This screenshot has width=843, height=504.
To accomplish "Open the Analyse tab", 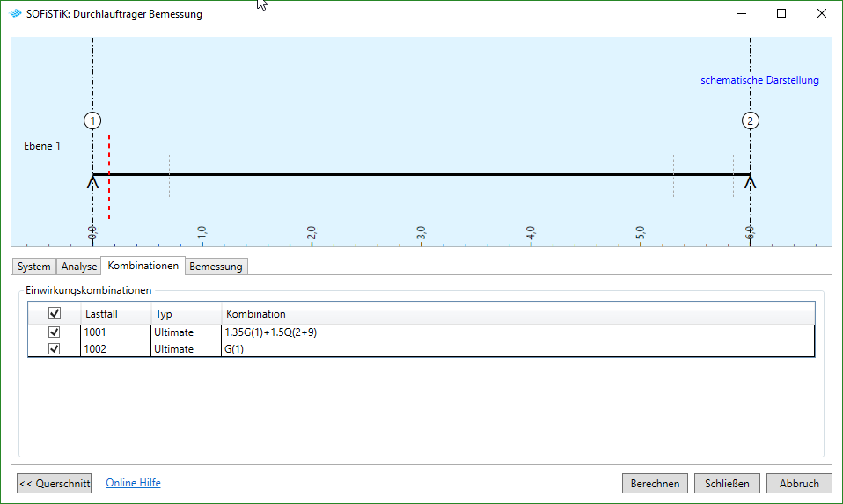I will 79,267.
